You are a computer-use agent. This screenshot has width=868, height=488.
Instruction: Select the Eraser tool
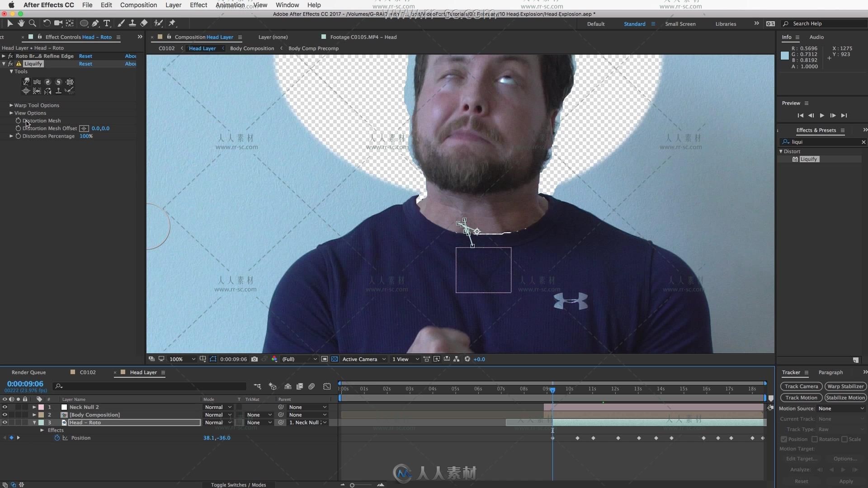point(144,23)
